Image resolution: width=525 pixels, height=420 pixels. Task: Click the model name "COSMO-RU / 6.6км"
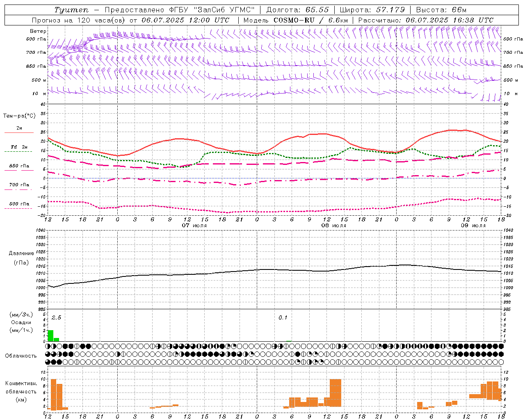[x=310, y=20]
